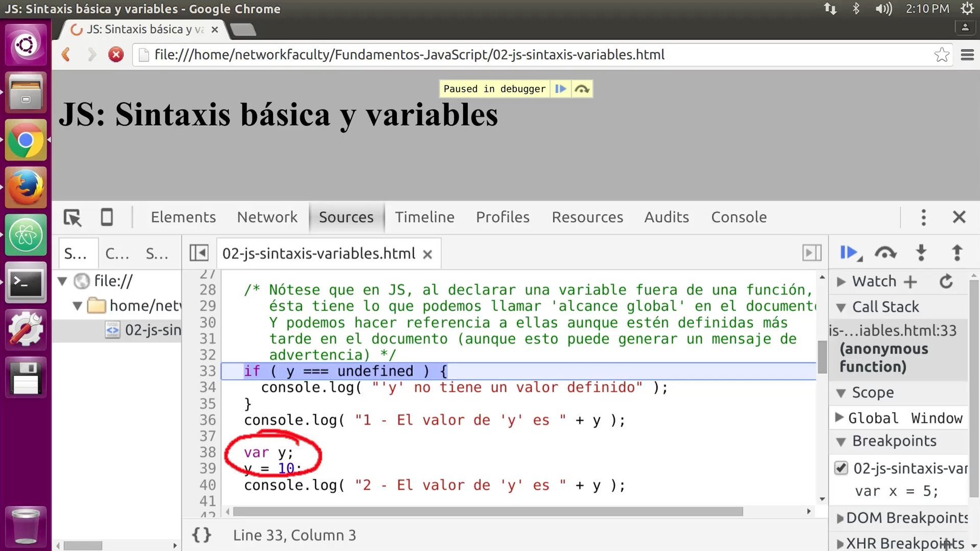The width and height of the screenshot is (980, 551).
Task: Step into next function call
Action: tap(921, 253)
